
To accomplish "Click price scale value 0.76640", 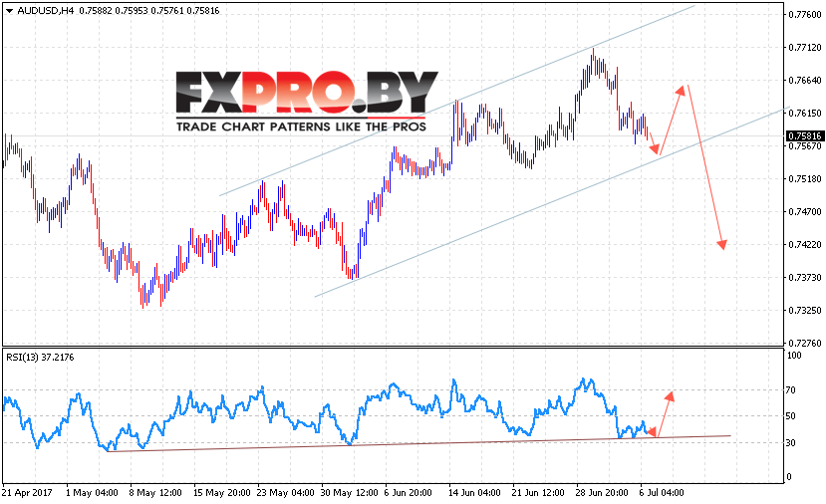I will pos(805,81).
